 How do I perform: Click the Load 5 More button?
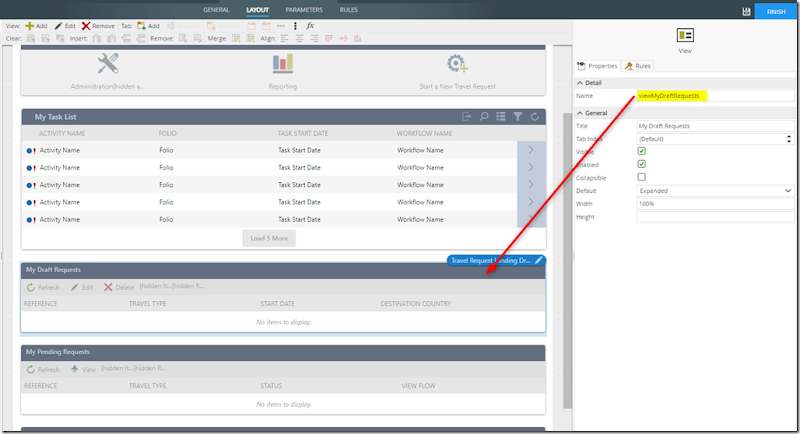point(269,238)
